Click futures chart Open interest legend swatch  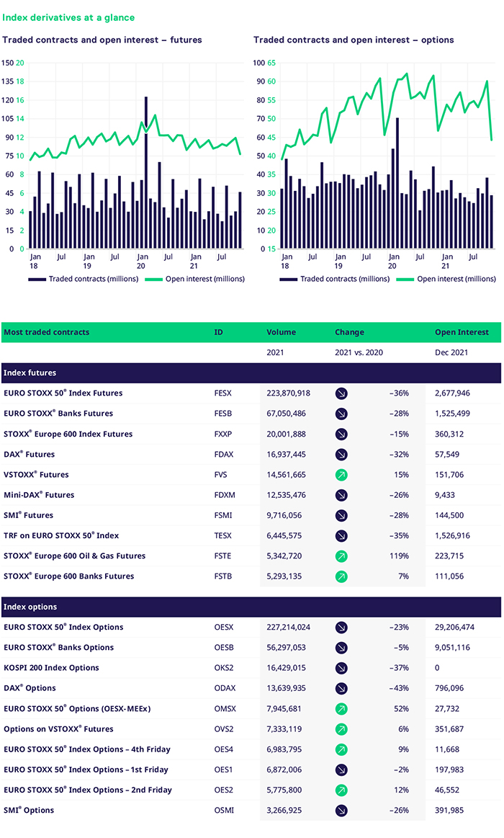[x=157, y=279]
